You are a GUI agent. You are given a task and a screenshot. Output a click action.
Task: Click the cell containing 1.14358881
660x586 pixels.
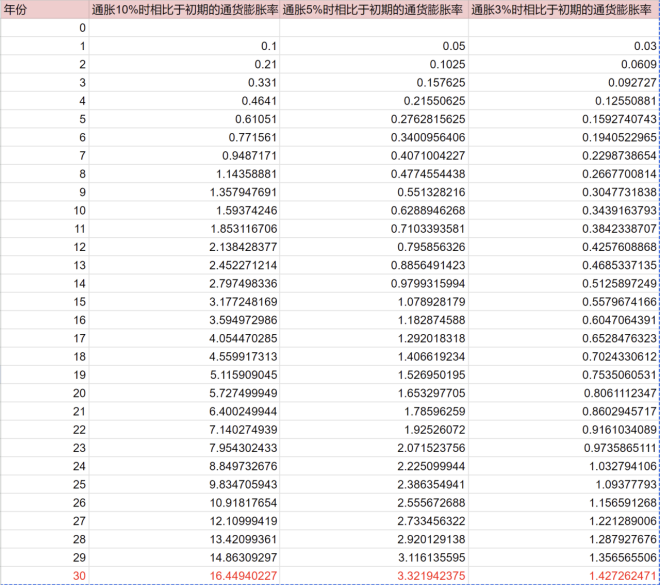point(240,173)
